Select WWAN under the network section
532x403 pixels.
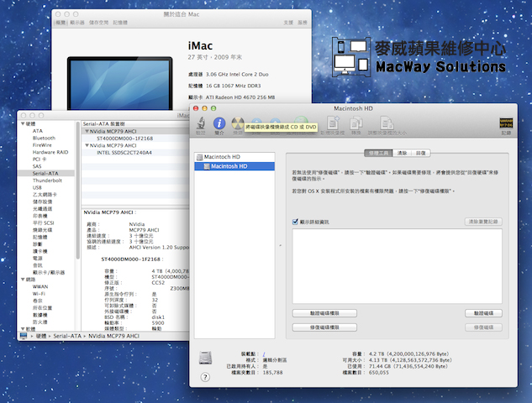(40, 286)
